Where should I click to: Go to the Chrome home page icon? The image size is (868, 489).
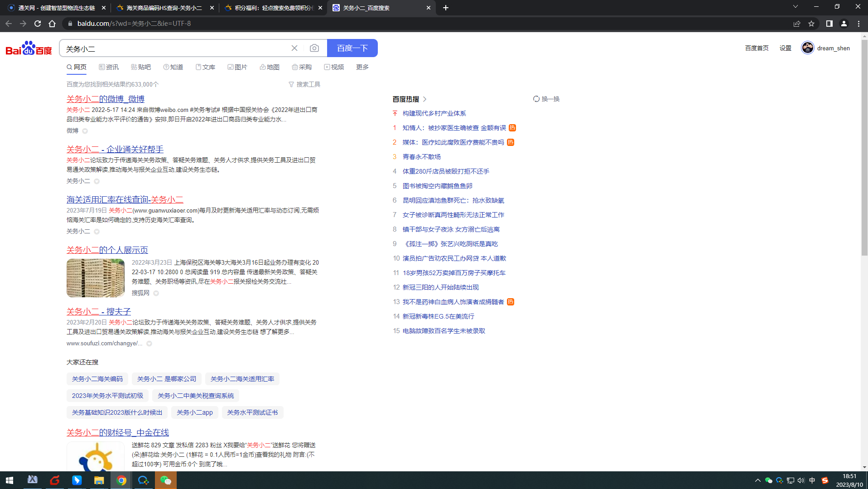52,24
